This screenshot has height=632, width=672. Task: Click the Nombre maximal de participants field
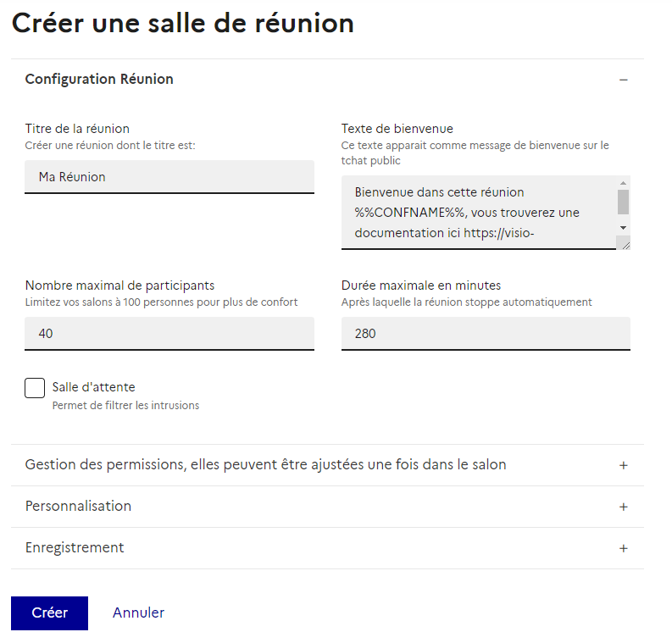(169, 334)
